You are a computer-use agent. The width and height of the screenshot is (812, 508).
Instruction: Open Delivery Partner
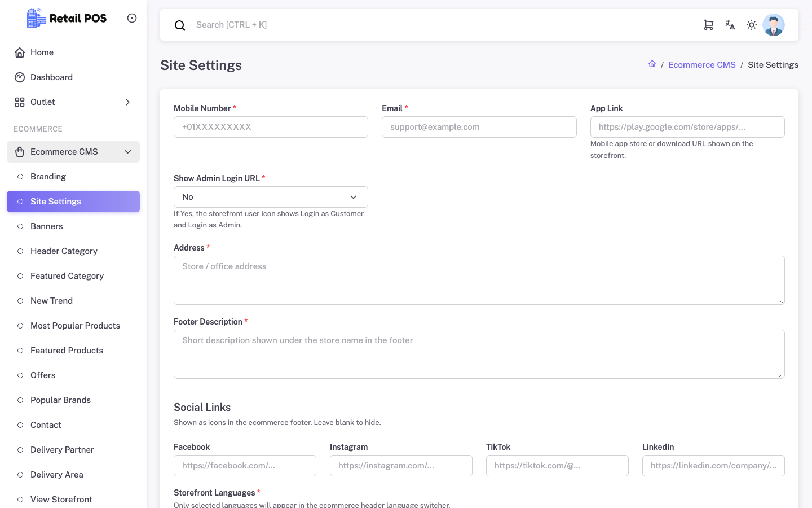(73, 450)
